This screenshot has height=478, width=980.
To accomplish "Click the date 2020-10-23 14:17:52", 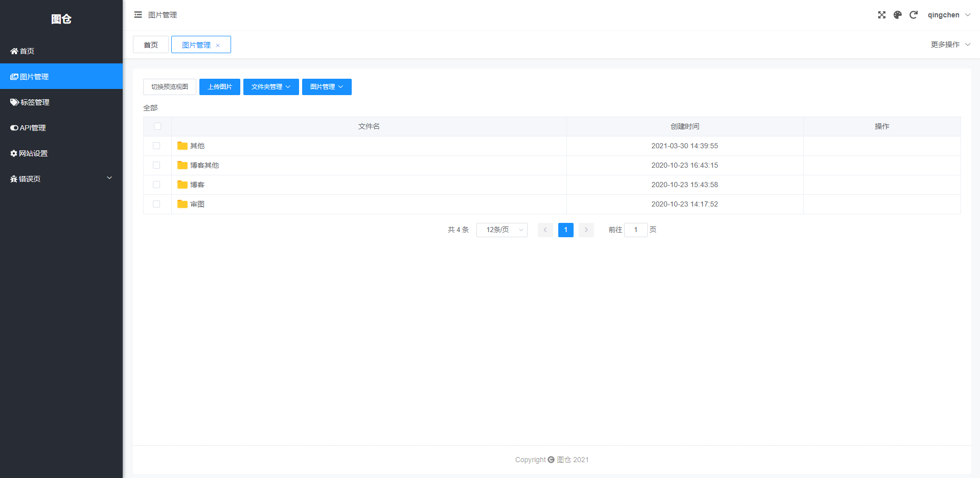I will 685,204.
